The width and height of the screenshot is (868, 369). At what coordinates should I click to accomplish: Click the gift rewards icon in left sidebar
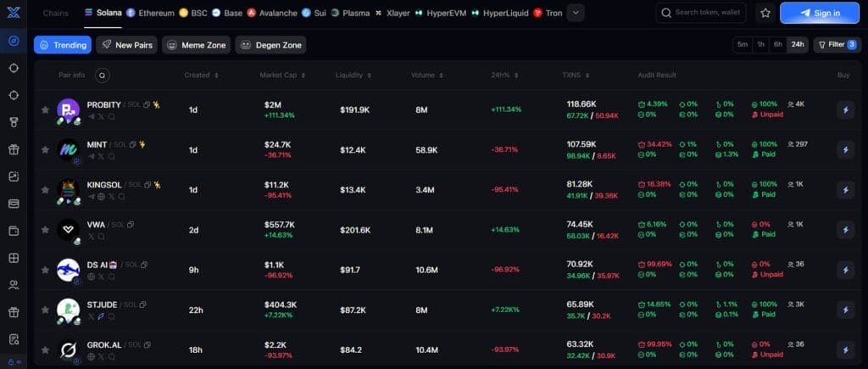[13, 149]
